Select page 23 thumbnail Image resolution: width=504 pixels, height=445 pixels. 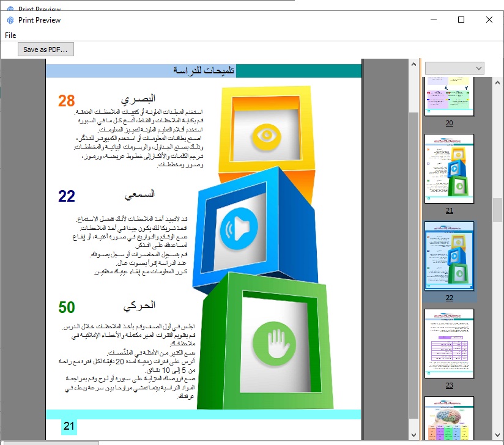click(x=449, y=344)
